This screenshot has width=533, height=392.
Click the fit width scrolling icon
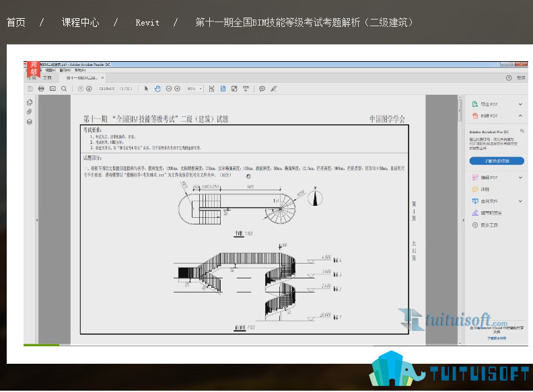(x=211, y=89)
